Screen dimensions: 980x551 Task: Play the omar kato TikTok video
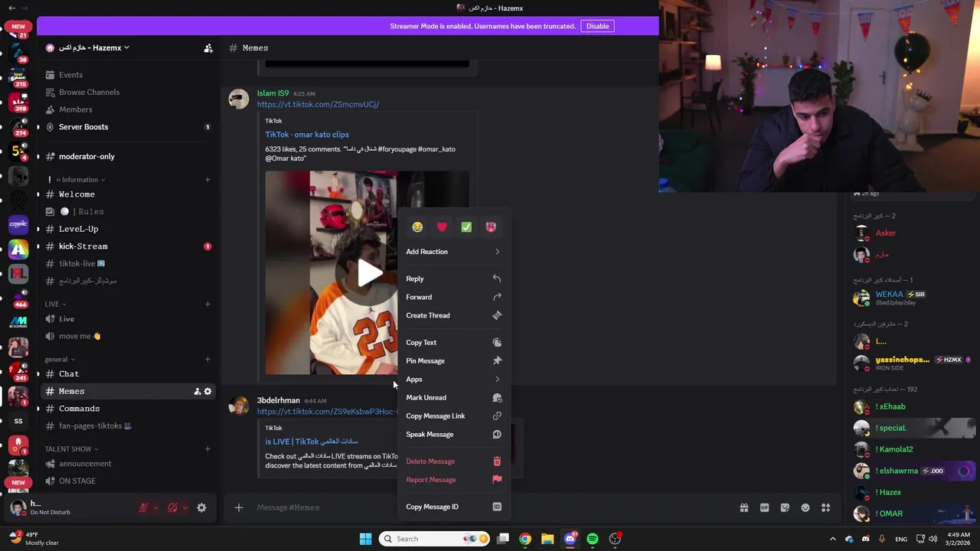tap(370, 273)
